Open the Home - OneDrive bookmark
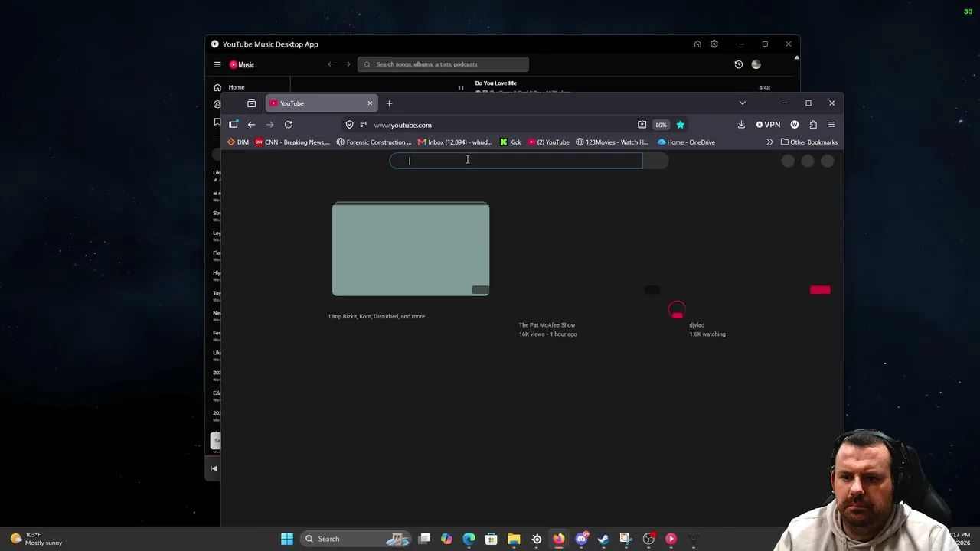 tap(687, 142)
